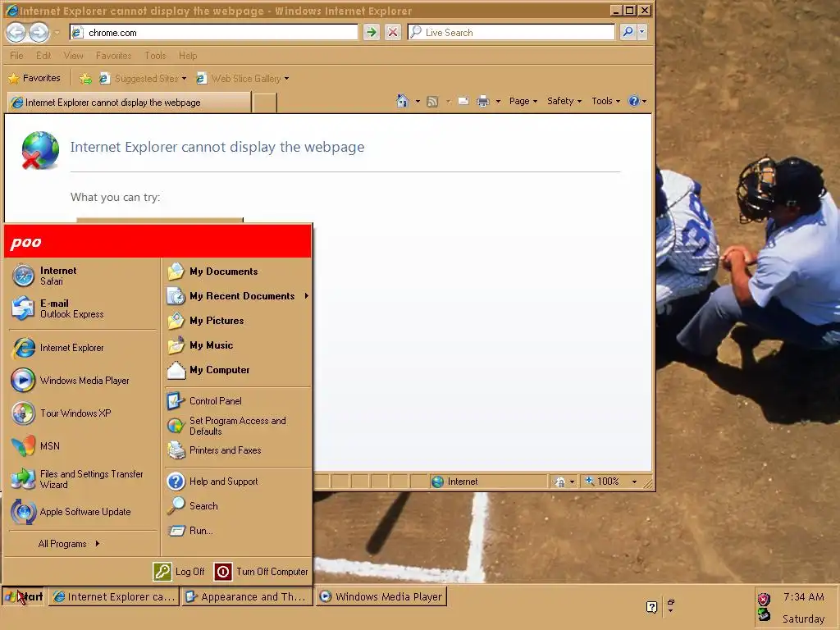Click the Log Off button

[179, 572]
